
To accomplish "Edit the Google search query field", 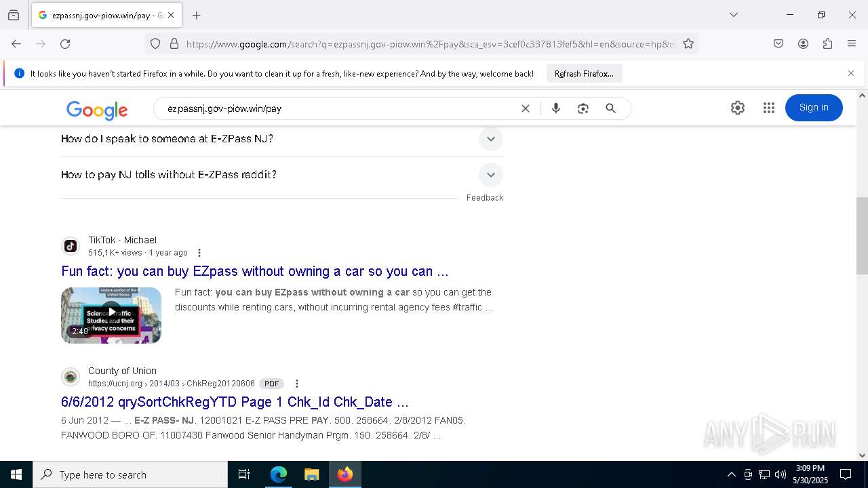I will click(x=339, y=108).
